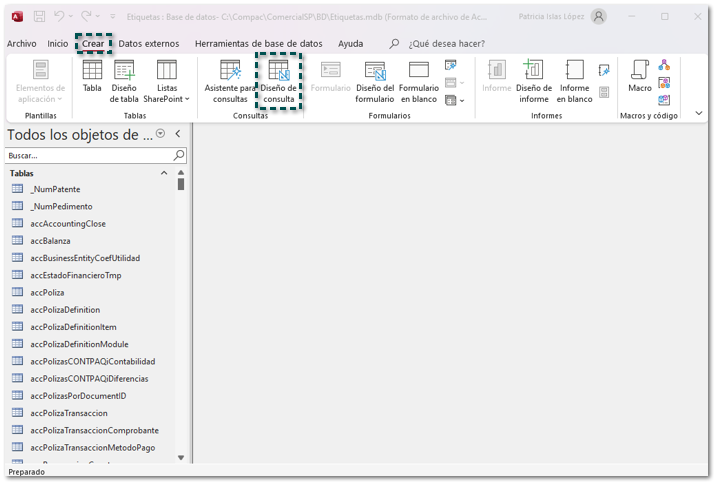Open the Herramientas de base de datos tab
This screenshot has width=717, height=485.
pyautogui.click(x=258, y=44)
